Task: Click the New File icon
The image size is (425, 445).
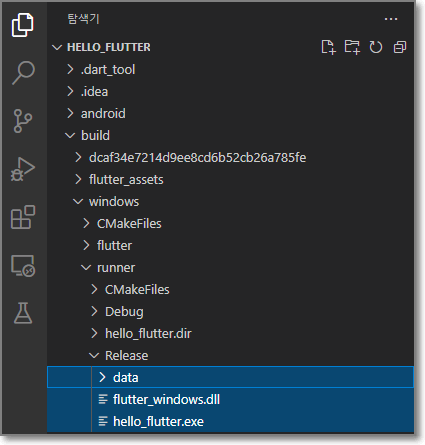Action: pyautogui.click(x=328, y=47)
